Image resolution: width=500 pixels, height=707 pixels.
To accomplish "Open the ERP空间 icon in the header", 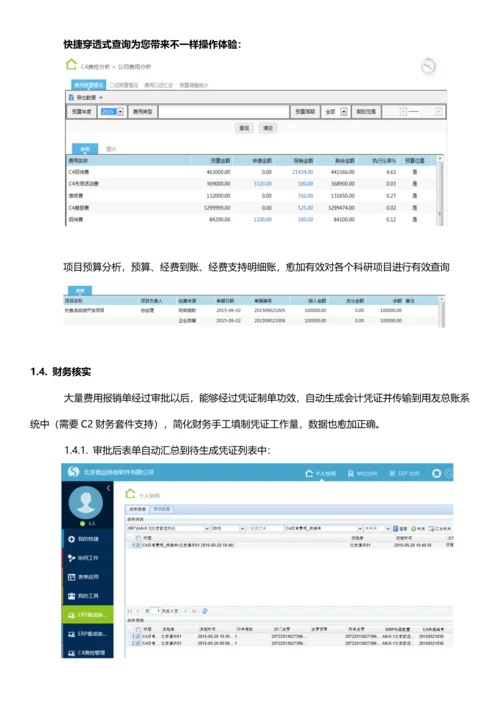I will (x=392, y=473).
